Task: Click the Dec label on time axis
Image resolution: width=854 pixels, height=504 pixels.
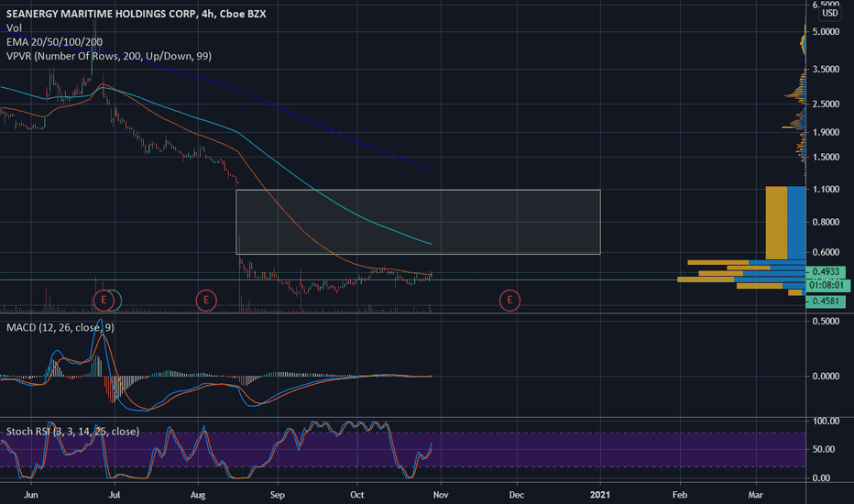Action: pyautogui.click(x=516, y=495)
